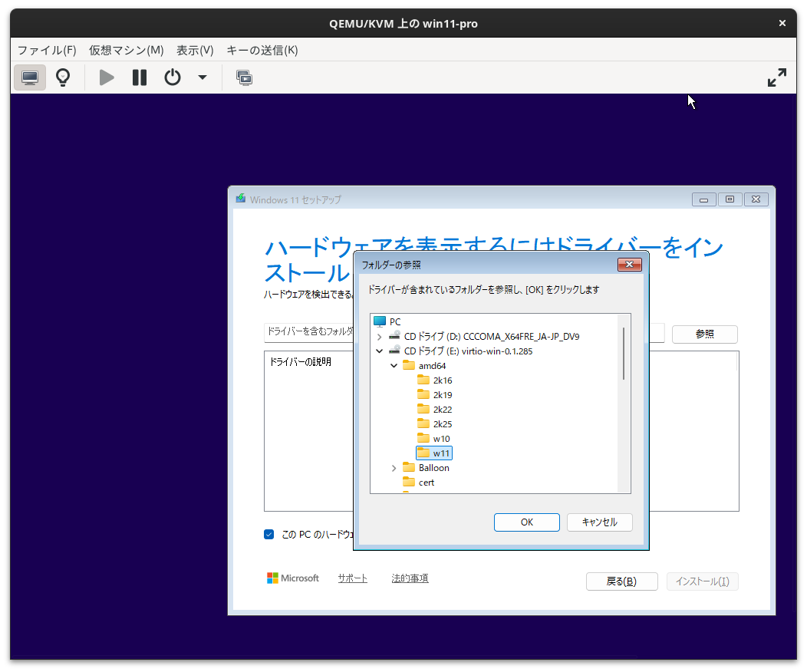The image size is (807, 672).
Task: Select the w10 folder in the tree
Action: [440, 438]
